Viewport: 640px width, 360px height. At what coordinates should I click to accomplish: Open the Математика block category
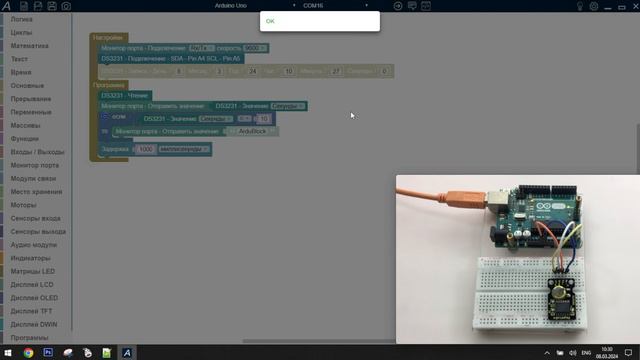(x=29, y=46)
